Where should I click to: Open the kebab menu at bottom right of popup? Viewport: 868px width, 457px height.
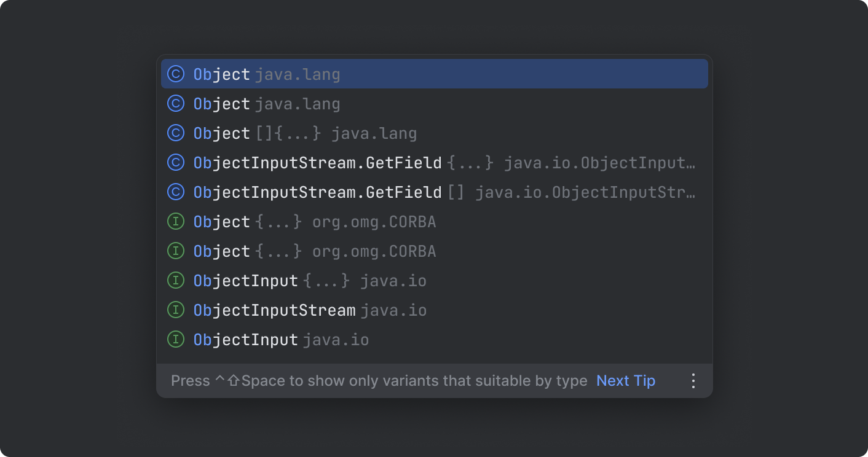coord(693,381)
